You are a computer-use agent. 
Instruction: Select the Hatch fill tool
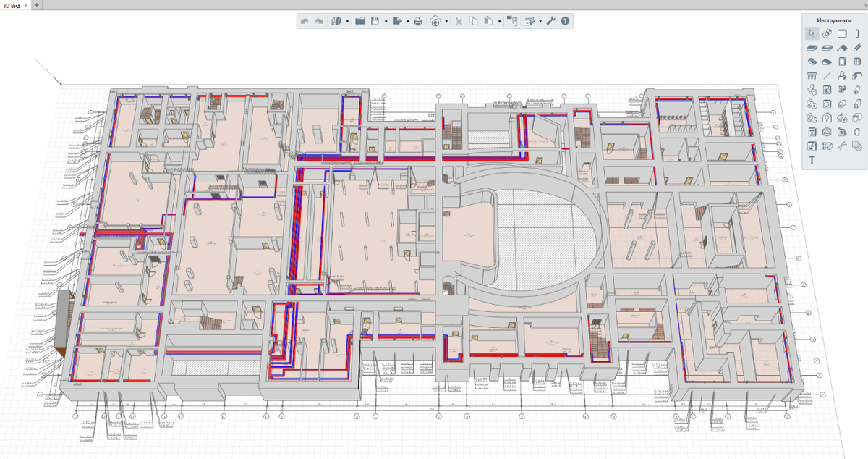[857, 145]
